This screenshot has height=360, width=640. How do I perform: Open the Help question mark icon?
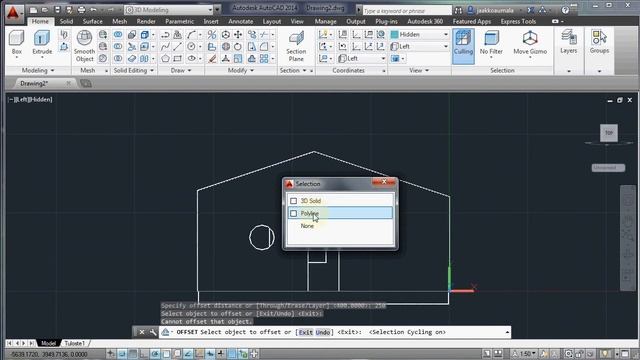(565, 10)
